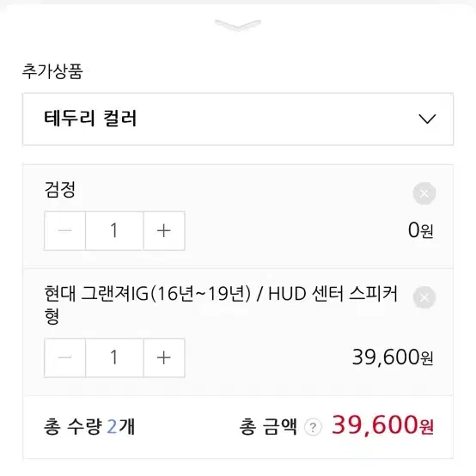Decrease 그랜져IG HUD quantity with minus icon

pos(64,357)
